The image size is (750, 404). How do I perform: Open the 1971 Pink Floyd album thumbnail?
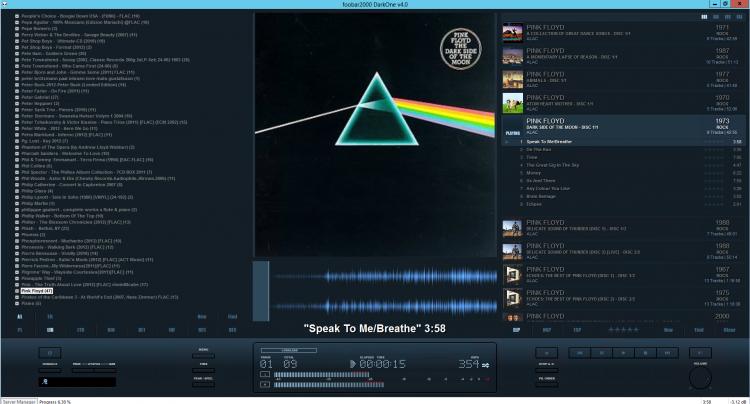pos(513,33)
